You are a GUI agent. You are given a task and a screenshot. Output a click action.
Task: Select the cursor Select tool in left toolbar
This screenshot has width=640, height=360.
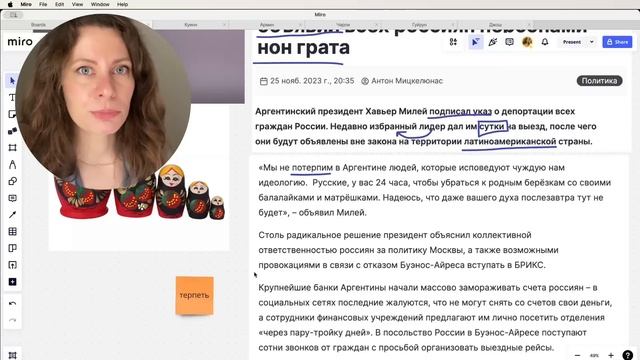click(x=12, y=80)
